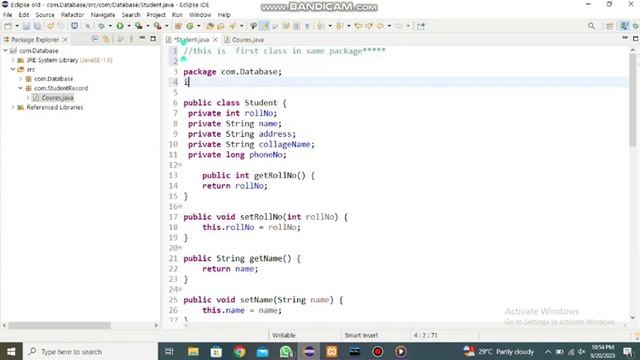Open the New file dropdown arrow
This screenshot has height=360, width=640.
click(17, 26)
